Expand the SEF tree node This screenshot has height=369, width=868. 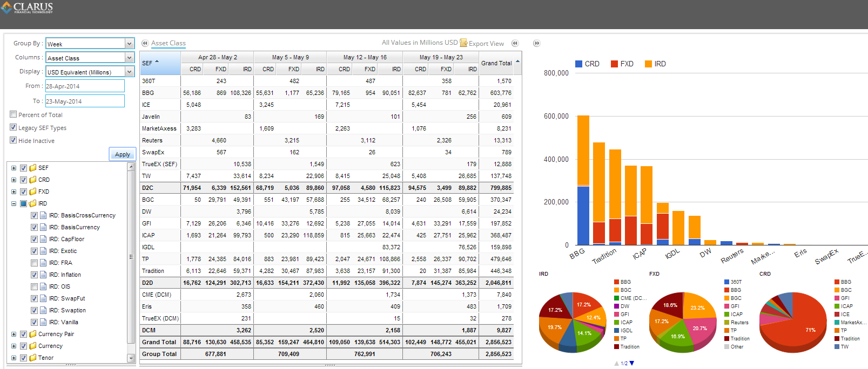(x=14, y=168)
